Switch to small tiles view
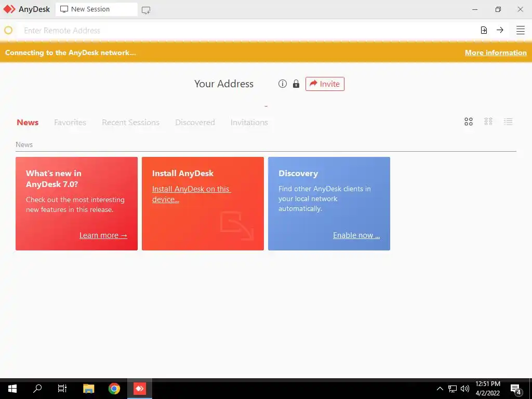This screenshot has height=399, width=532. click(x=488, y=122)
